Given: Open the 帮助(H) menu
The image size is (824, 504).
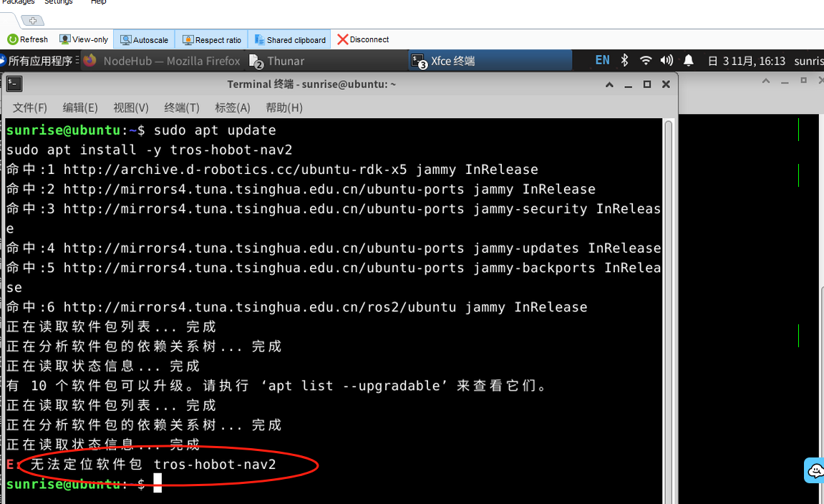Looking at the screenshot, I should click(x=283, y=107).
